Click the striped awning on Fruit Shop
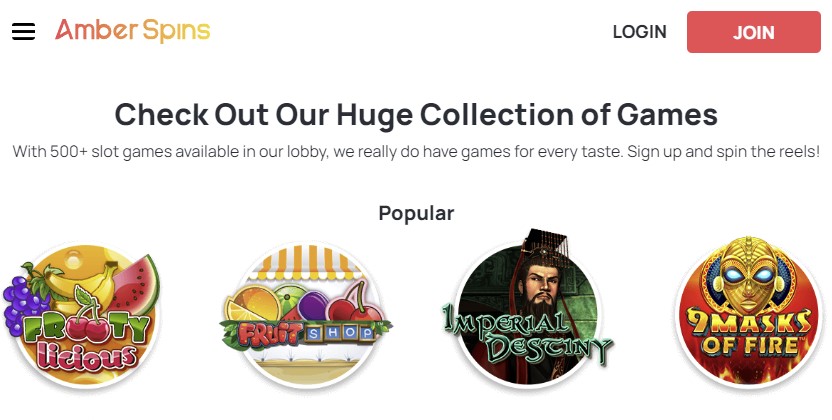 [306, 262]
